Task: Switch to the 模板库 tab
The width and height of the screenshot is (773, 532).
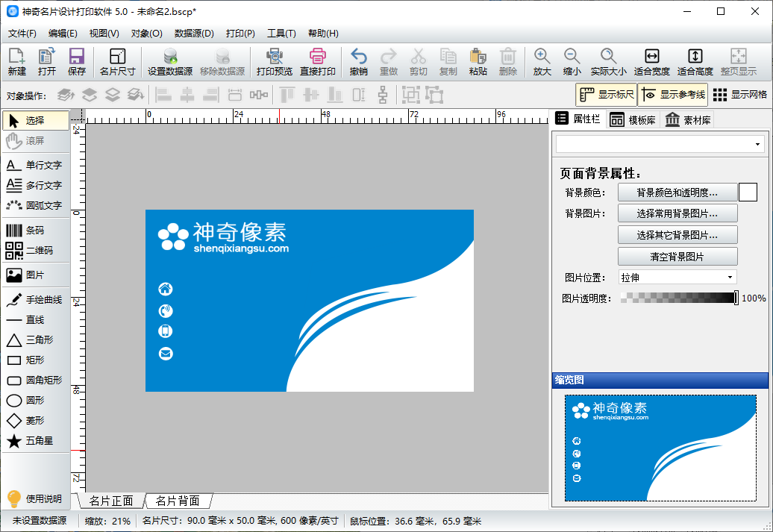Action: click(633, 119)
